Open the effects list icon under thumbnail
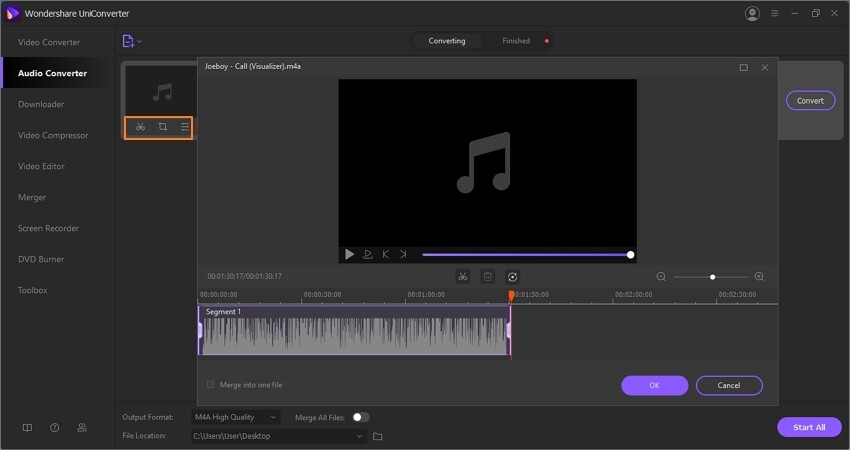The image size is (850, 450). tap(185, 127)
